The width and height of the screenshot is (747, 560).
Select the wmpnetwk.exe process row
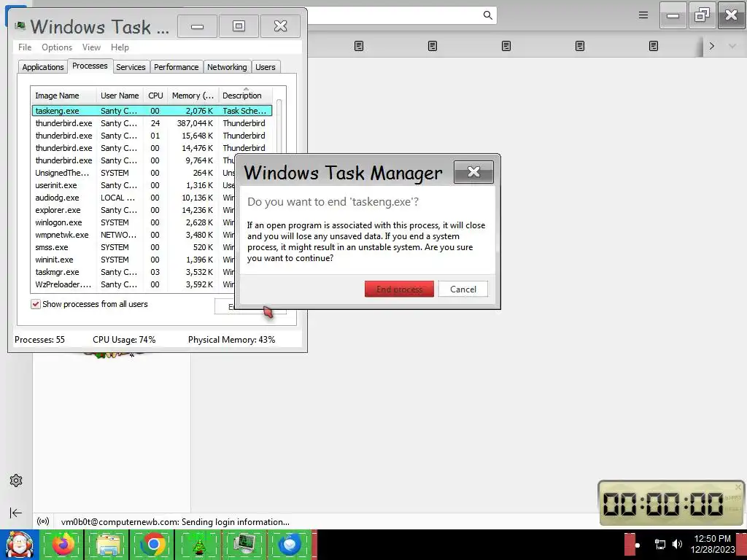pyautogui.click(x=133, y=234)
